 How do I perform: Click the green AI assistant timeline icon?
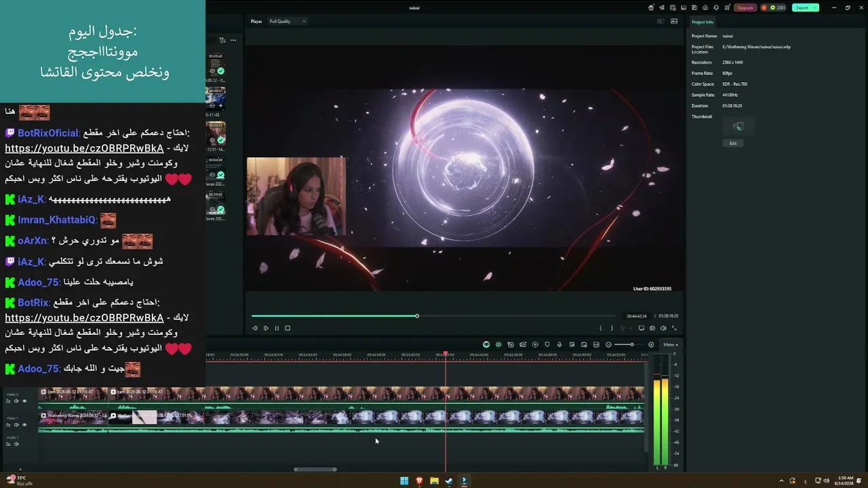click(486, 345)
